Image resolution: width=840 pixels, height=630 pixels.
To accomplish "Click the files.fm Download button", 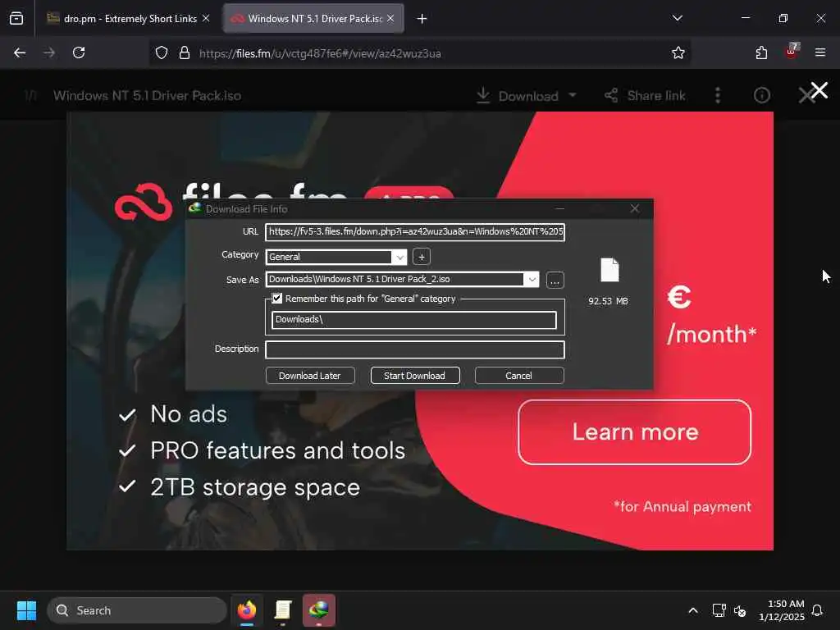I will click(518, 96).
